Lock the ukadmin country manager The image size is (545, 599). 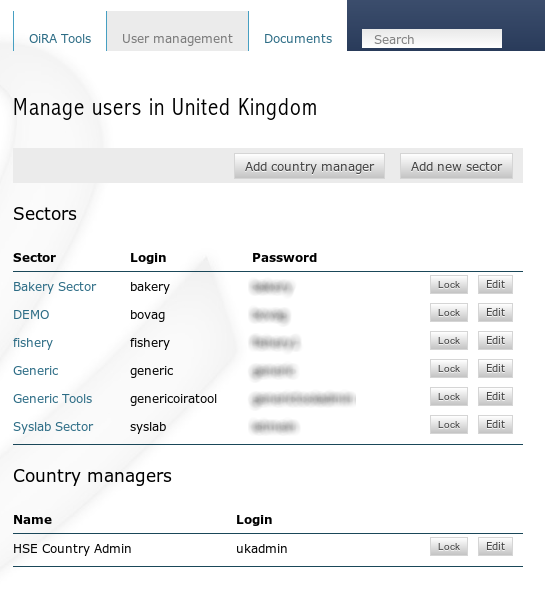tap(449, 547)
